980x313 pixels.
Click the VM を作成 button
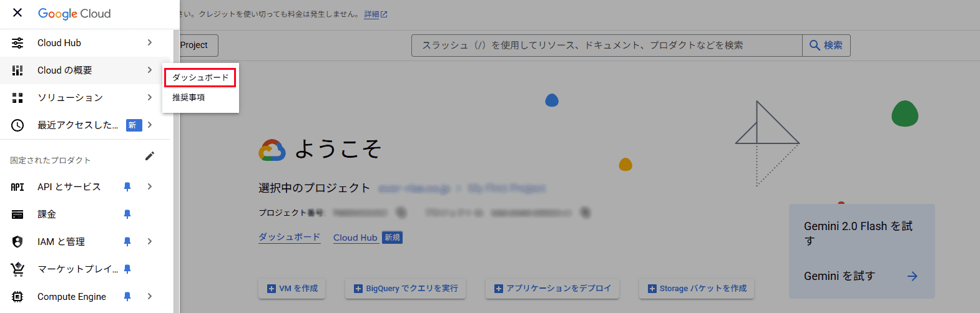click(292, 289)
